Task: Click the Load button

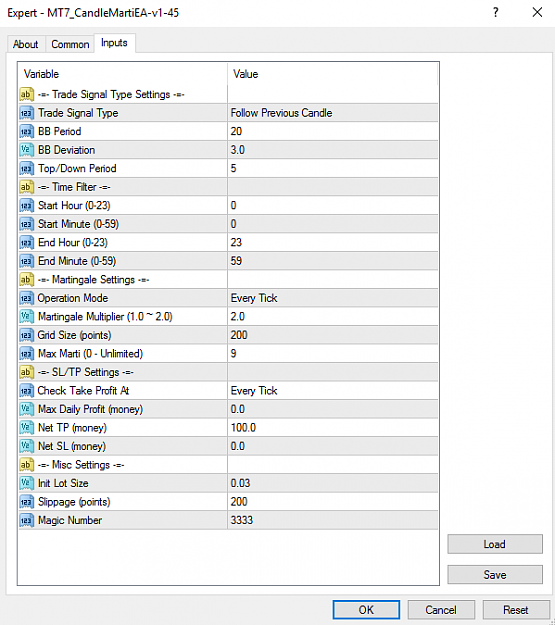Action: [495, 544]
